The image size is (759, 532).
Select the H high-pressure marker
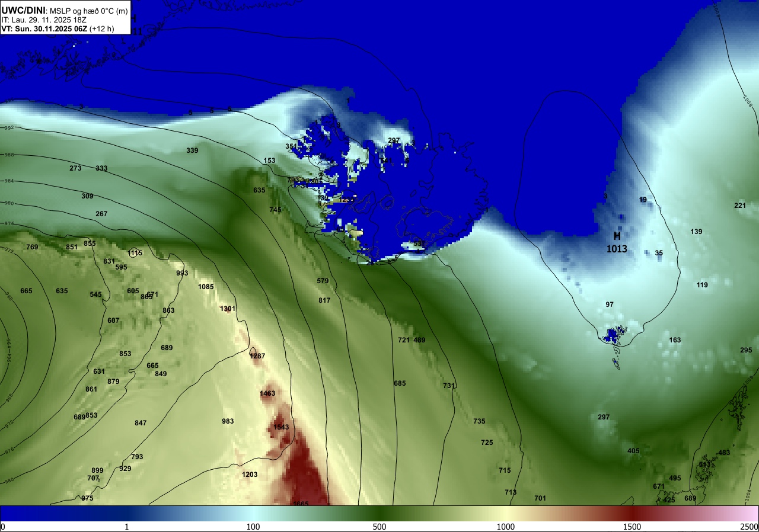click(617, 236)
